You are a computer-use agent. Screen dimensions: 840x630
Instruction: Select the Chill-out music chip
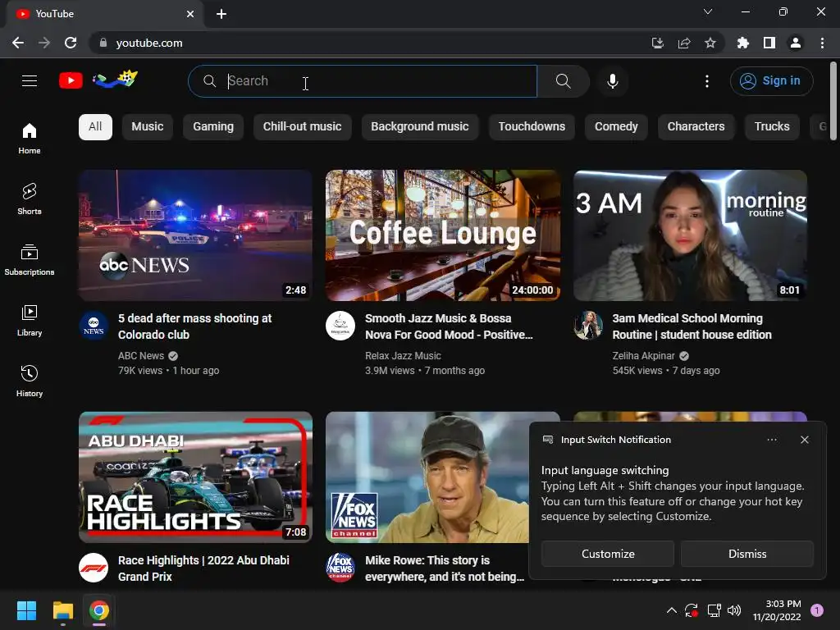coord(302,127)
